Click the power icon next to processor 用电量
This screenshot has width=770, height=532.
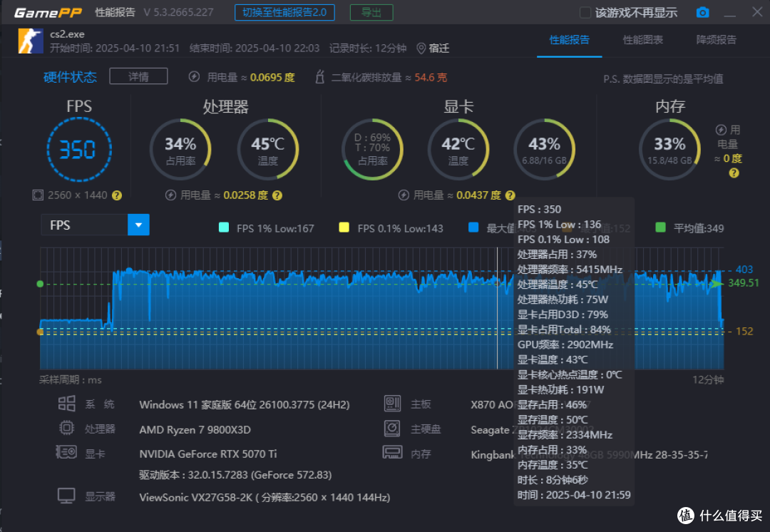tap(170, 195)
